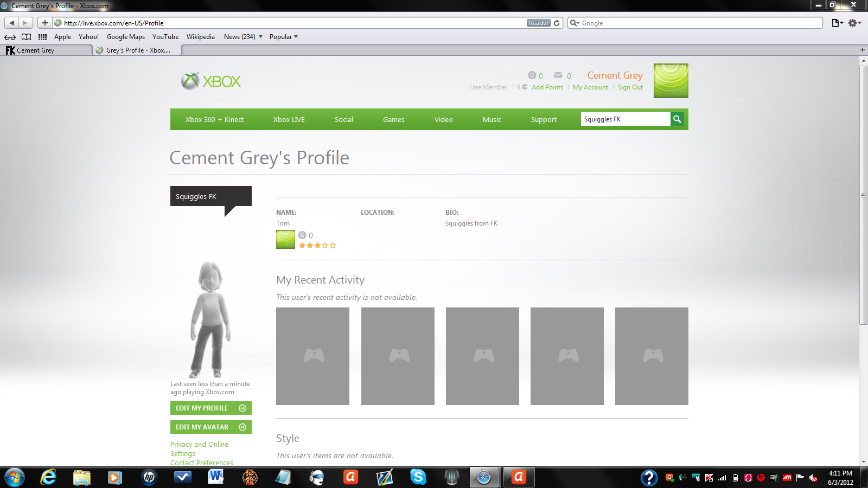The image size is (868, 488).
Task: Add a bookmark with the plus button
Action: click(x=45, y=23)
